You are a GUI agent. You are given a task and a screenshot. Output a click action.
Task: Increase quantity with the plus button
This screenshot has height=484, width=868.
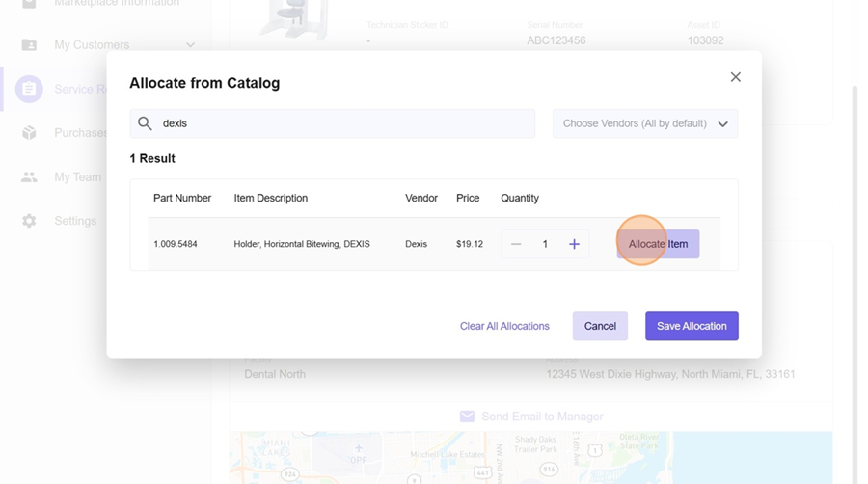coord(574,244)
